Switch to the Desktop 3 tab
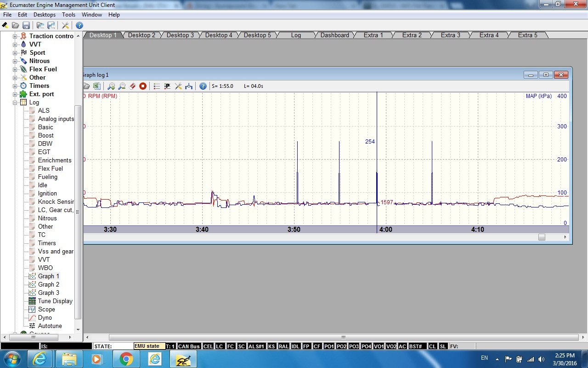 click(180, 35)
